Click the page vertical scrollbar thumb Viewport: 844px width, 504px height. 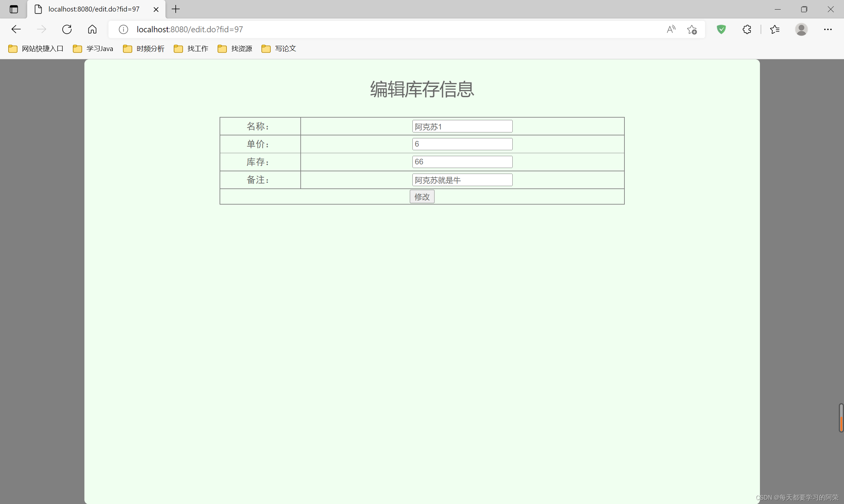tap(841, 418)
